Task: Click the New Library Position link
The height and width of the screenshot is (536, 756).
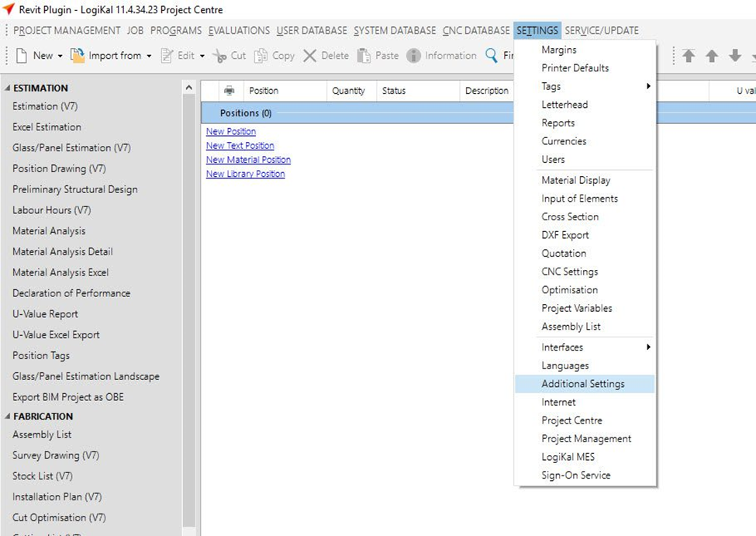Action: click(x=245, y=174)
